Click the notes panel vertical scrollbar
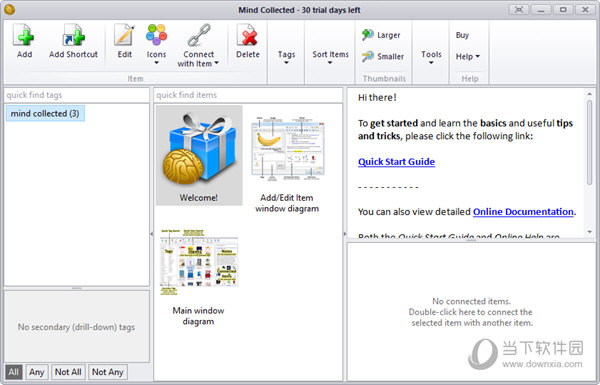This screenshot has width=600, height=385. click(x=589, y=144)
